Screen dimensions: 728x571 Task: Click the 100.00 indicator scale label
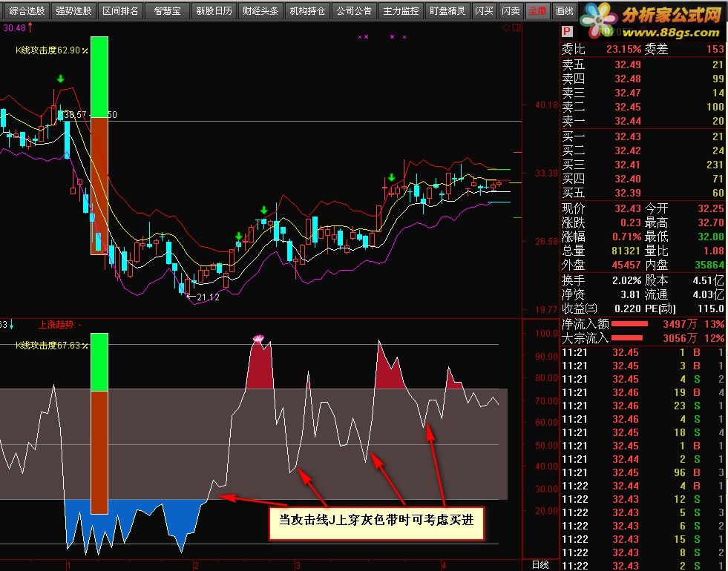point(546,333)
